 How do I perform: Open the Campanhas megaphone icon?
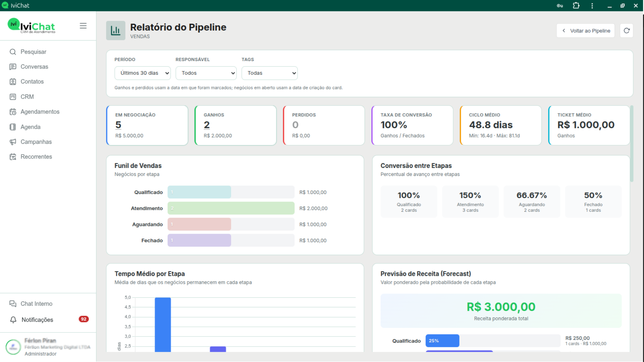click(13, 142)
